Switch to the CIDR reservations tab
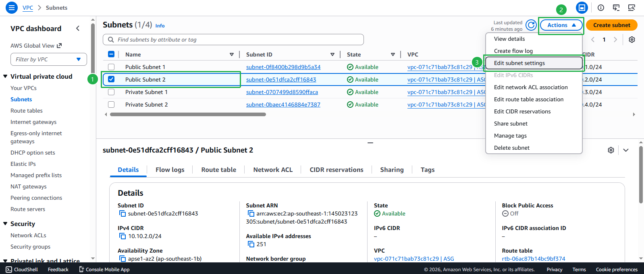Screen dimensions: 644x274 pyautogui.click(x=337, y=170)
